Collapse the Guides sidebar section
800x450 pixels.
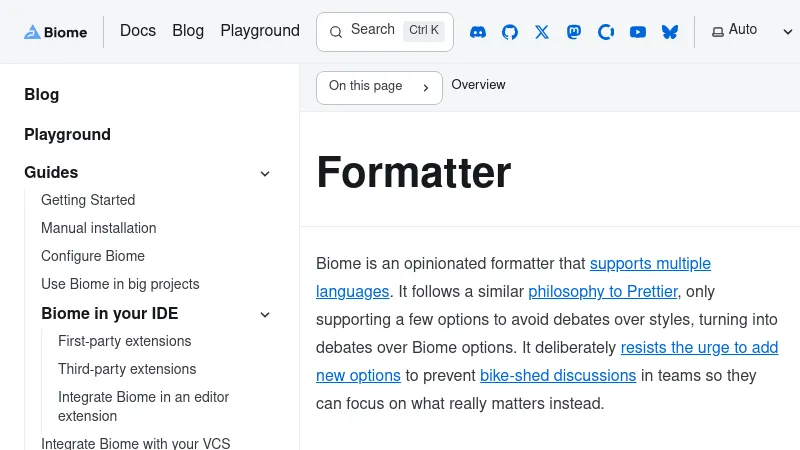pyautogui.click(x=265, y=173)
